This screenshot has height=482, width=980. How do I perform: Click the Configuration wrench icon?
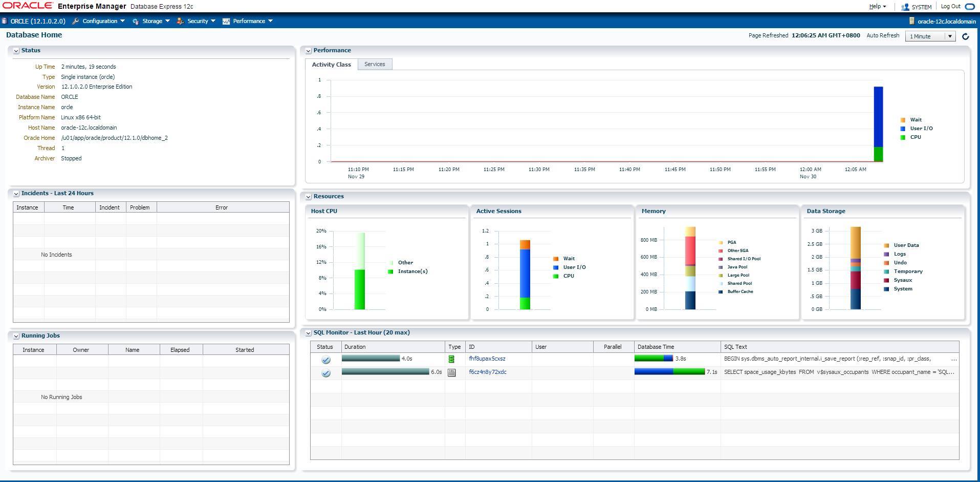(x=76, y=21)
